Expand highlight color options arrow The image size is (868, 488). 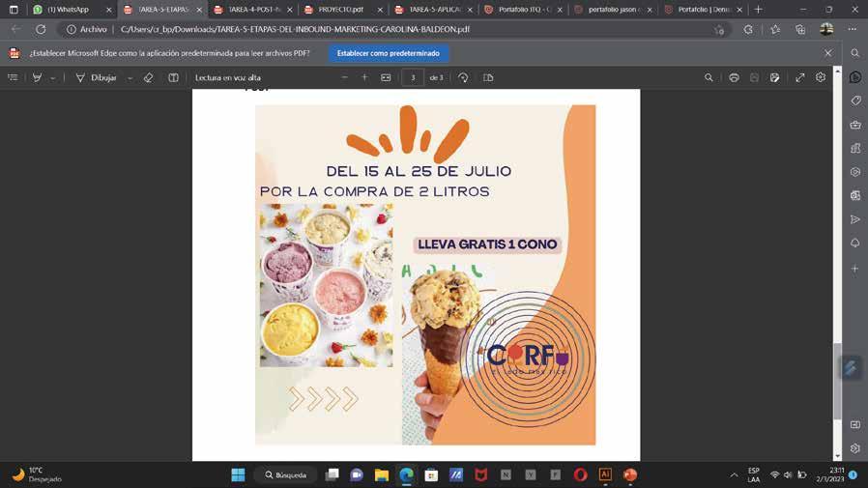pos(53,78)
